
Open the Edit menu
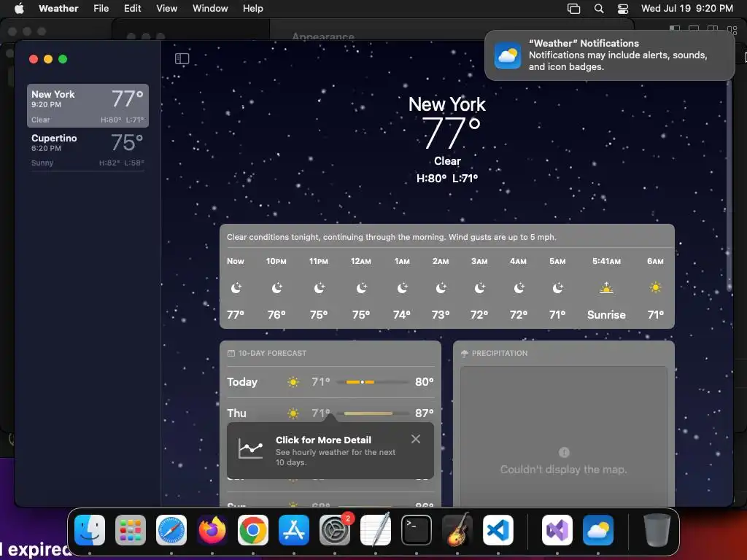pyautogui.click(x=133, y=8)
